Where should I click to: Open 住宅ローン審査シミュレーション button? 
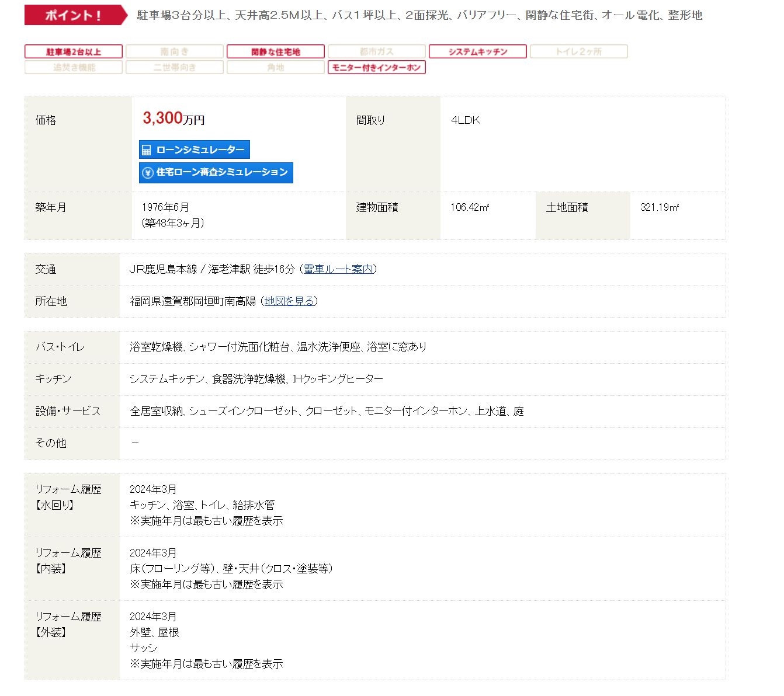tap(216, 173)
